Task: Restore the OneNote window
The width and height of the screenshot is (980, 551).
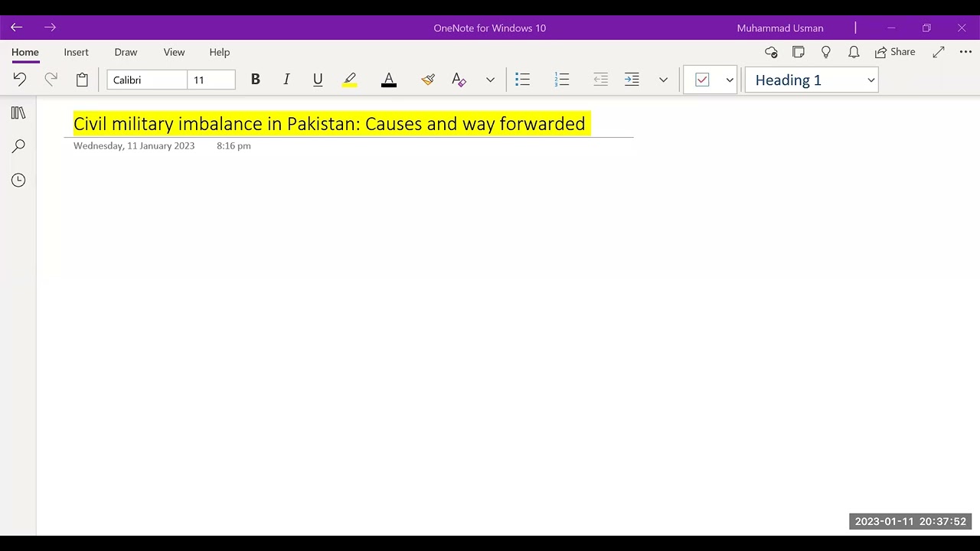Action: 926,28
